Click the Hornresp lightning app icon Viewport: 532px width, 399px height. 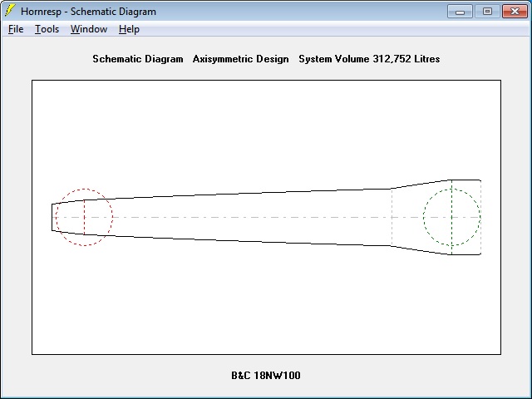[10, 11]
